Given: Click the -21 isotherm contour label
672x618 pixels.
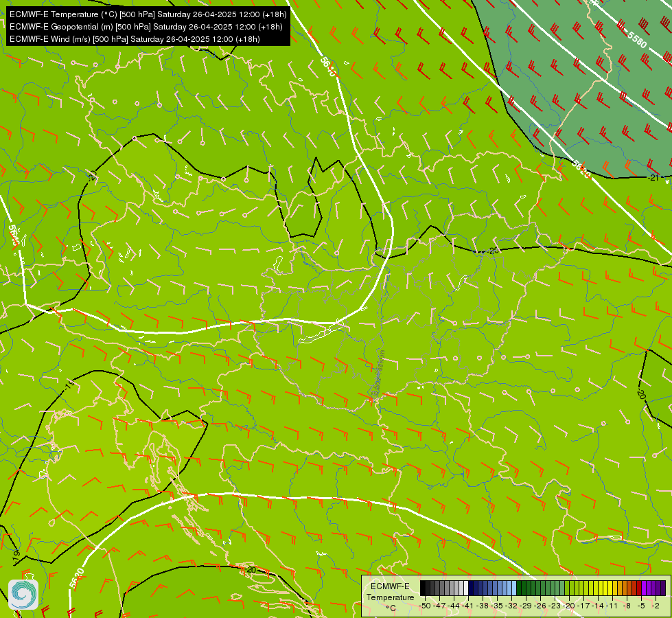Looking at the screenshot, I should pyautogui.click(x=653, y=178).
